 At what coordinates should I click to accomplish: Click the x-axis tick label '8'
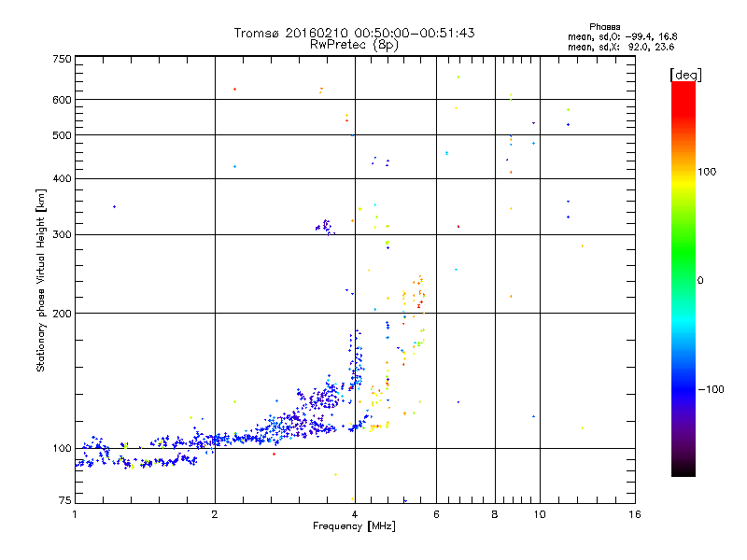click(495, 514)
